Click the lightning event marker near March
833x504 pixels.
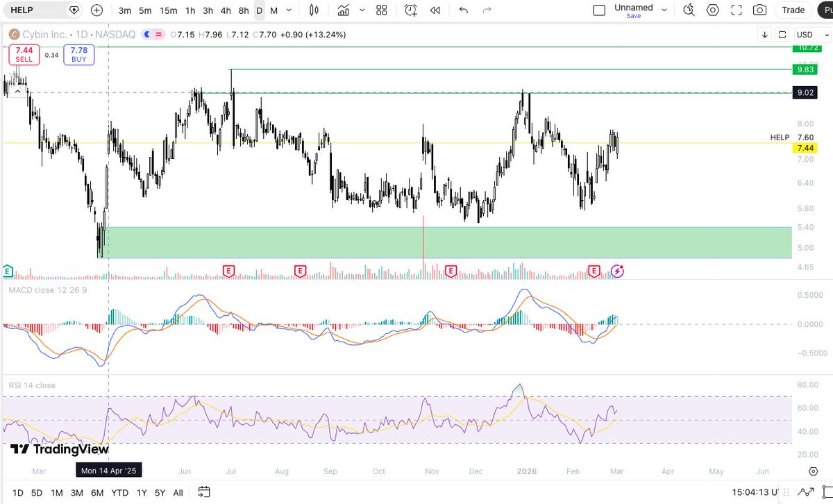pos(617,271)
